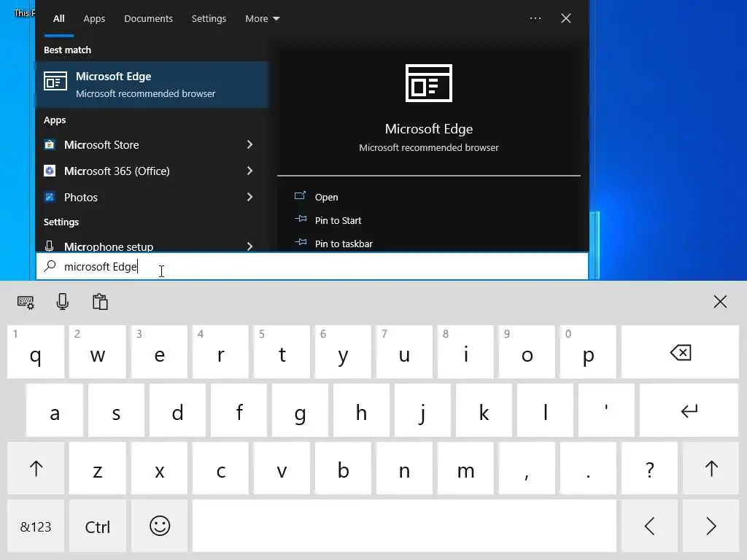Image resolution: width=747 pixels, height=560 pixels.
Task: Tap the question mark key
Action: click(649, 469)
